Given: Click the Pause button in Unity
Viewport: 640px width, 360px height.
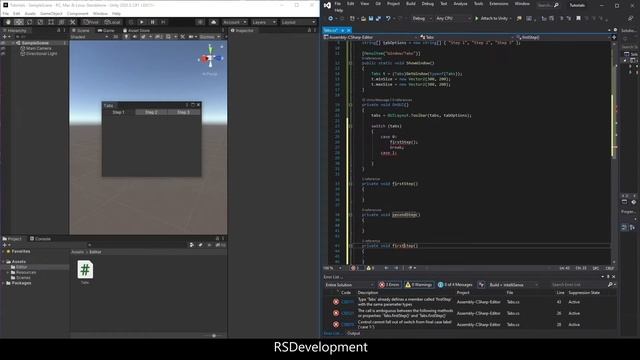Looking at the screenshot, I should (153, 22).
